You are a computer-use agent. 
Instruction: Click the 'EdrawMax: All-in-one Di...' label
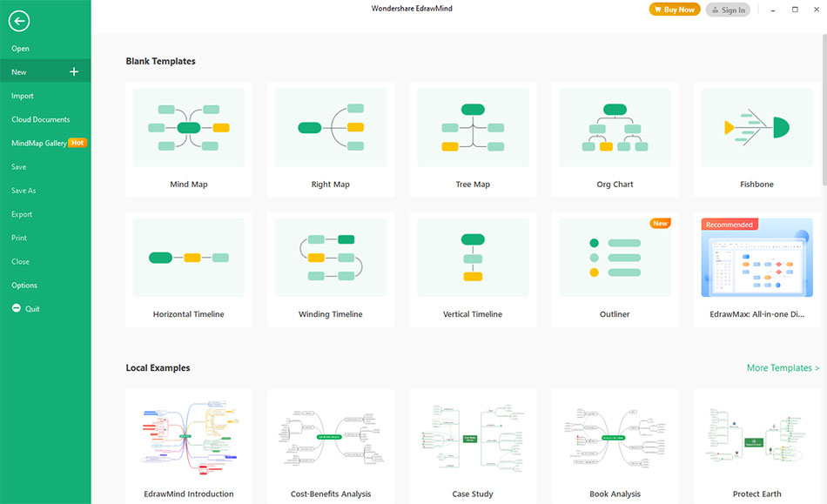(x=756, y=314)
